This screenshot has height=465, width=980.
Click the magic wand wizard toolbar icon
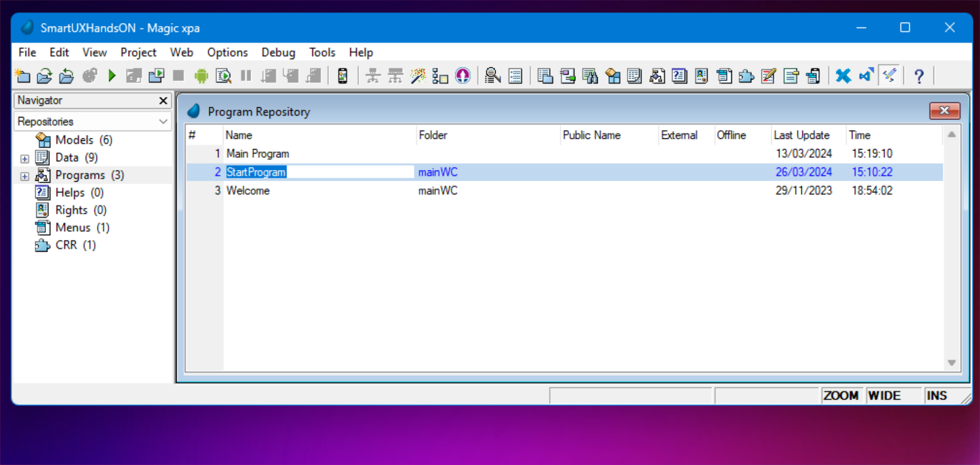point(418,76)
